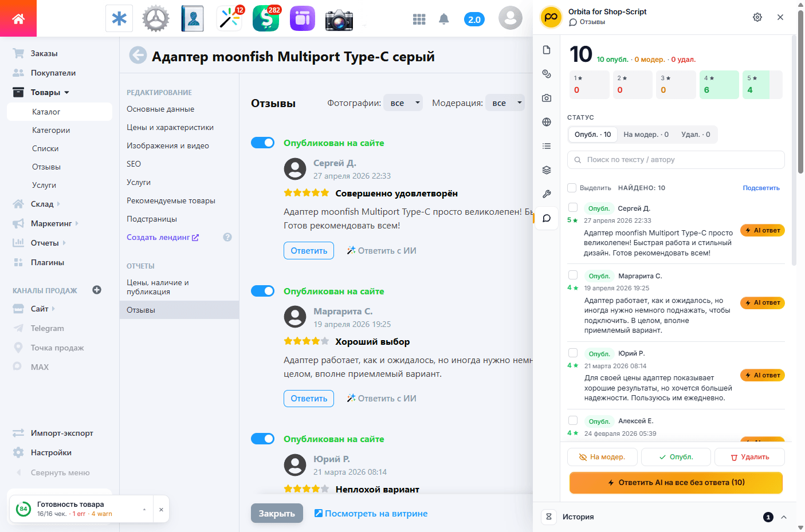Click the 2.0 version badge
The image size is (805, 532).
coord(474,19)
